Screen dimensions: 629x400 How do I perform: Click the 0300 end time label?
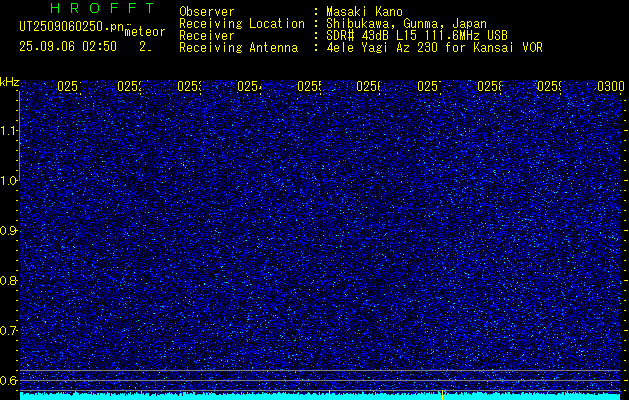point(611,86)
